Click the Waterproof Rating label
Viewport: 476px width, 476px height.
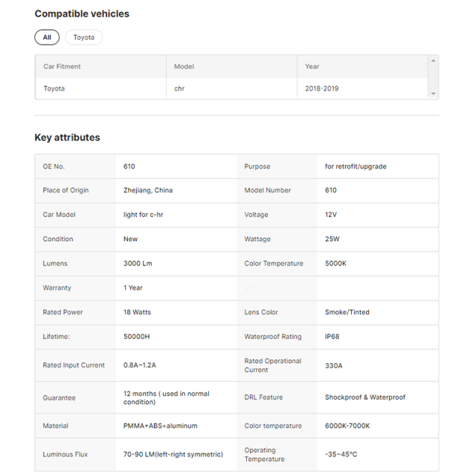[273, 336]
